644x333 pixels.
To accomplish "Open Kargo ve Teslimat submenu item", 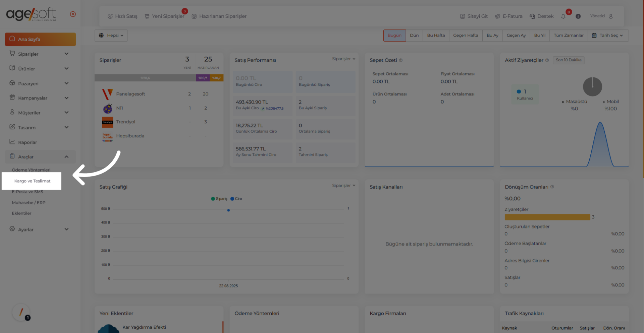I will (x=32, y=181).
